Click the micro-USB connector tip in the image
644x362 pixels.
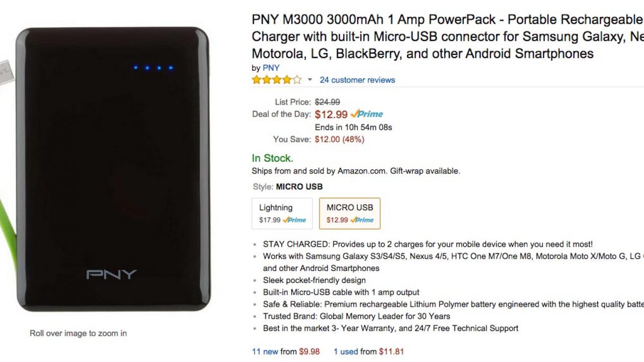coord(5,72)
